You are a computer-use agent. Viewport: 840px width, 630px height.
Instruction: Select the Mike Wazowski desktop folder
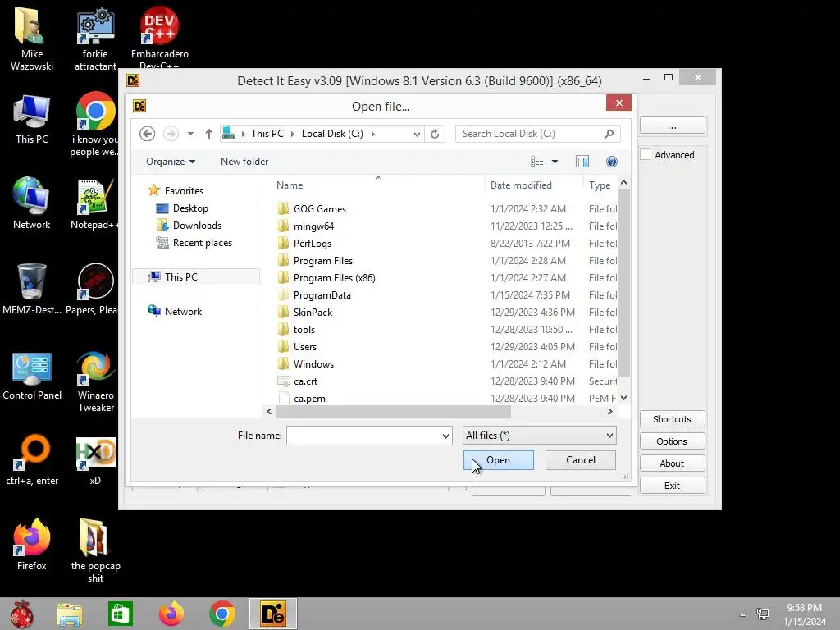(x=32, y=39)
